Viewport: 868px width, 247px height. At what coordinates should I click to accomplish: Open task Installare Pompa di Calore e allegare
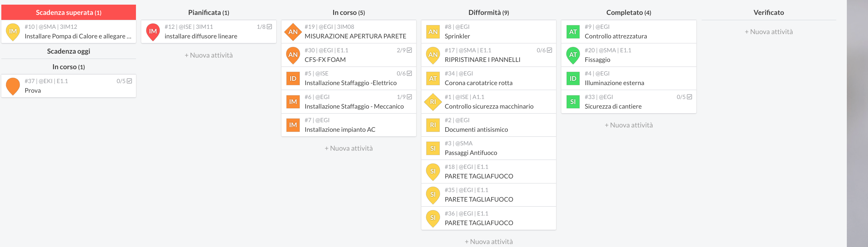coord(68,32)
